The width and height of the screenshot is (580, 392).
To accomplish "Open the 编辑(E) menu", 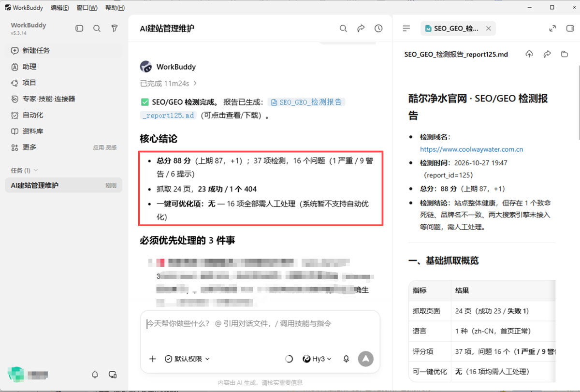I will tap(59, 8).
